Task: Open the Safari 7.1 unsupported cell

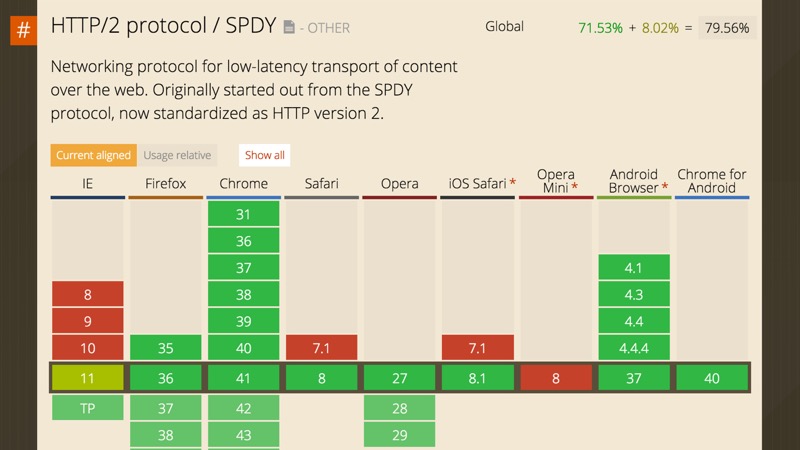Action: tap(322, 348)
